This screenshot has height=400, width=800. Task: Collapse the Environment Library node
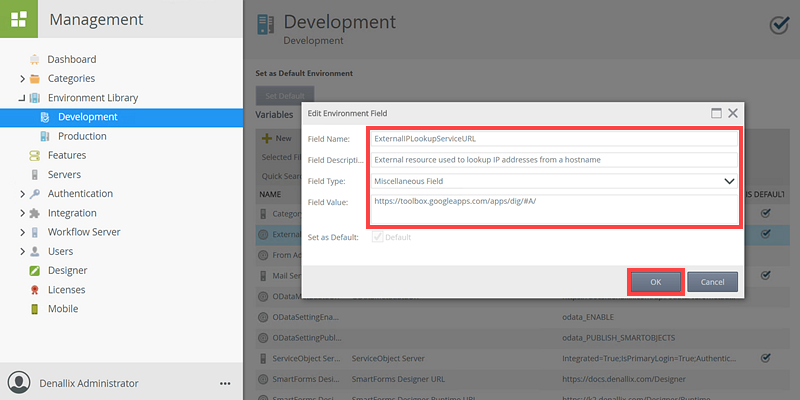[x=22, y=98]
